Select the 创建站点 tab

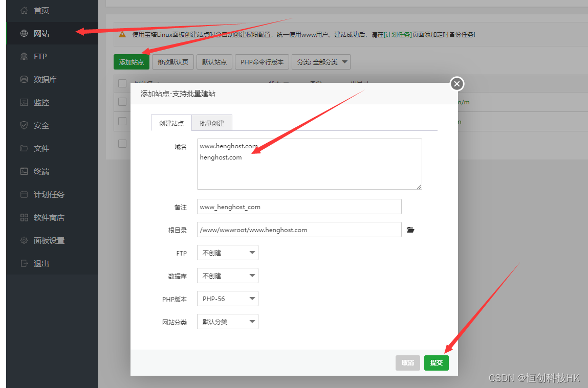[x=171, y=123]
